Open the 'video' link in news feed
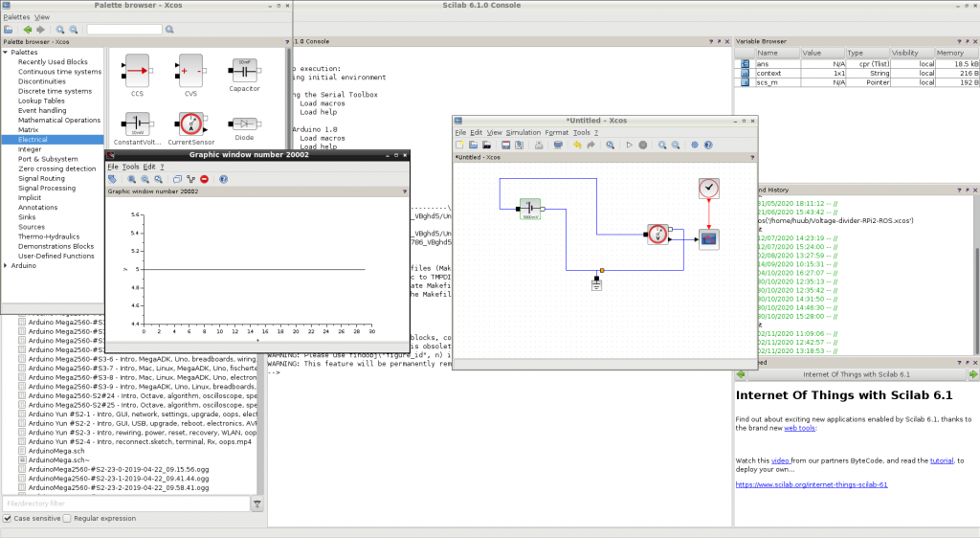This screenshot has height=538, width=980. [x=779, y=460]
